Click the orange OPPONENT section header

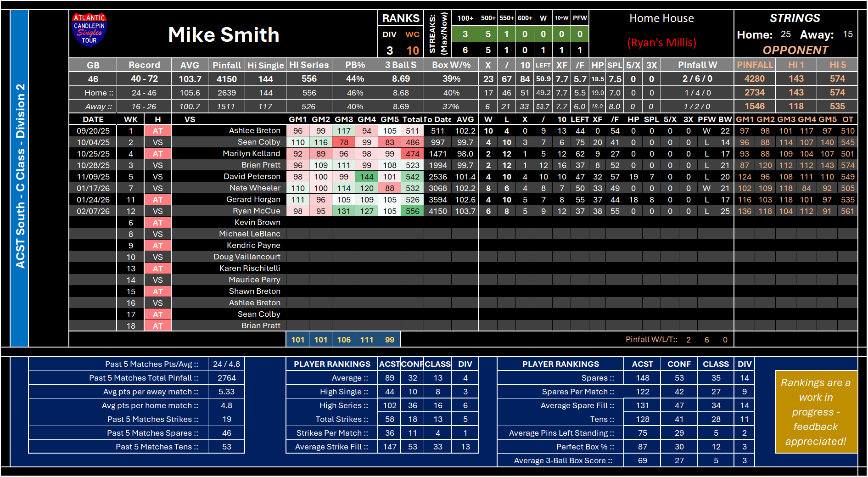tap(795, 50)
